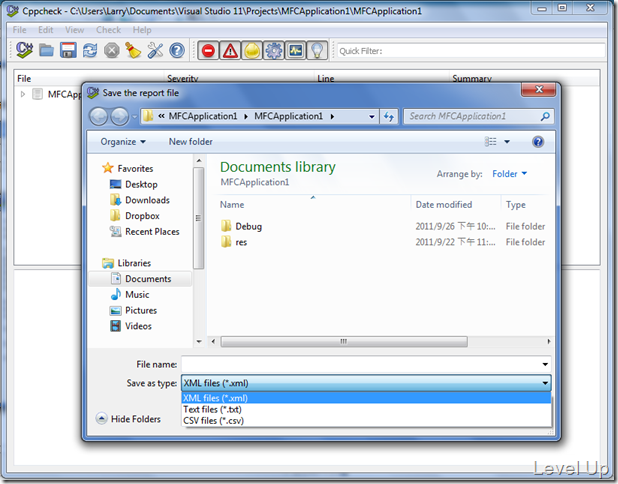The height and width of the screenshot is (484, 618).
Task: Toggle the Show warnings triangle filter
Action: [230, 50]
